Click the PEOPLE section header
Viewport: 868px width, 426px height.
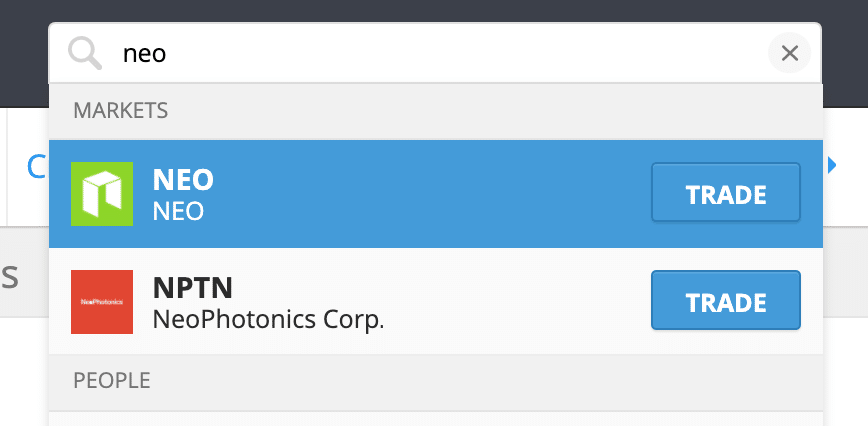[x=112, y=380]
